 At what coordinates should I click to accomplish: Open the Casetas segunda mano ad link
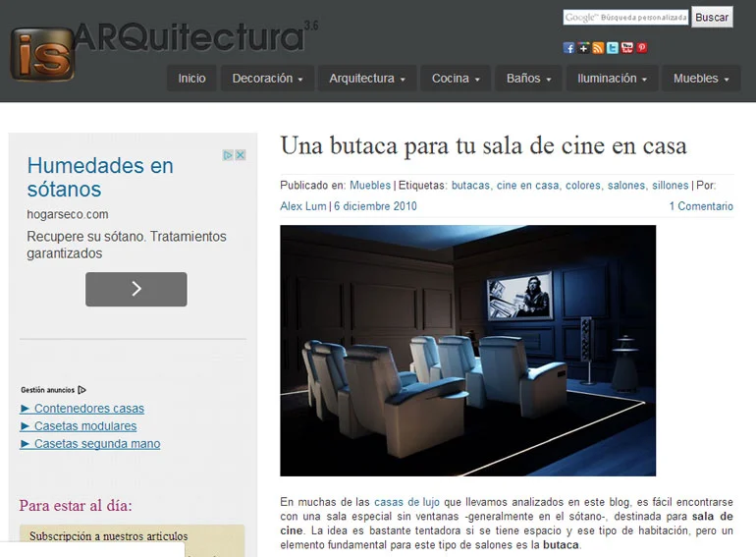90,444
